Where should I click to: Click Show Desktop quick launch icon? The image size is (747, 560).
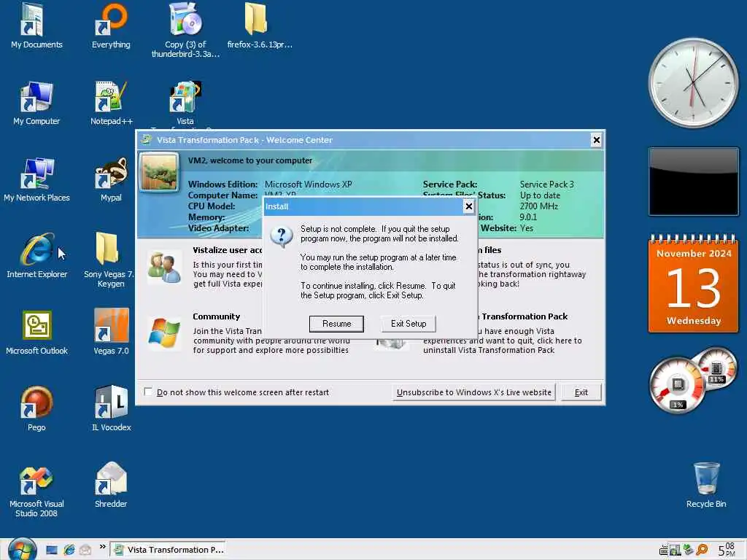52,550
